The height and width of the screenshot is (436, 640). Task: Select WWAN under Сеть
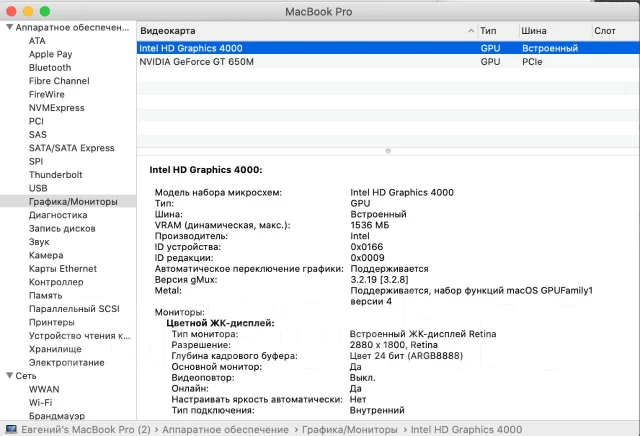[x=44, y=389]
